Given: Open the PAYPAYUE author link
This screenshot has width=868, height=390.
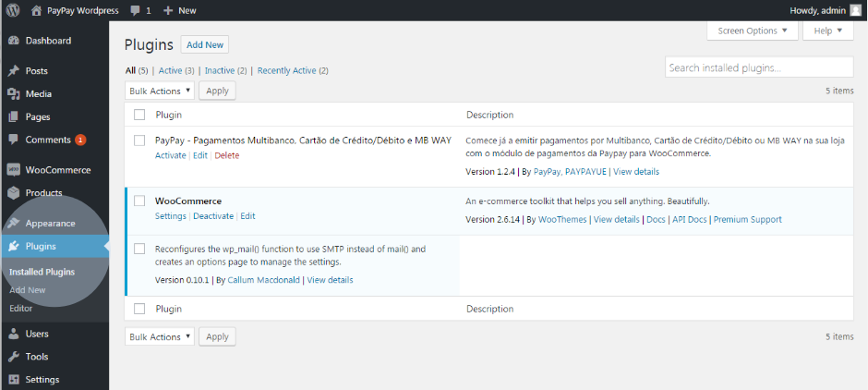Looking at the screenshot, I should [x=586, y=172].
